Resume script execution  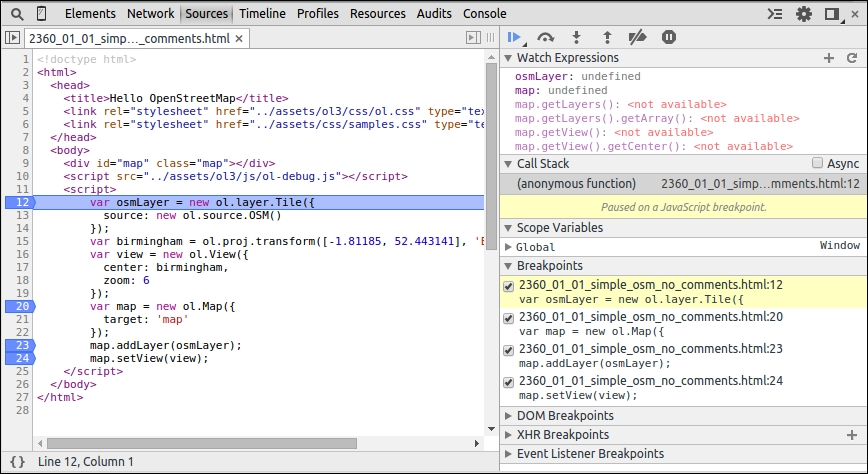(x=514, y=37)
